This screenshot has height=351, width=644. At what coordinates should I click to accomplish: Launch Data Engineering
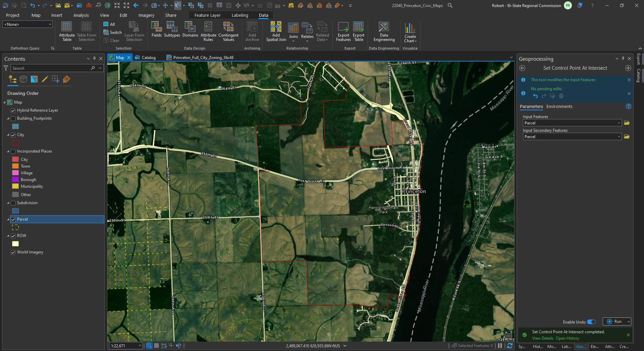(x=384, y=32)
